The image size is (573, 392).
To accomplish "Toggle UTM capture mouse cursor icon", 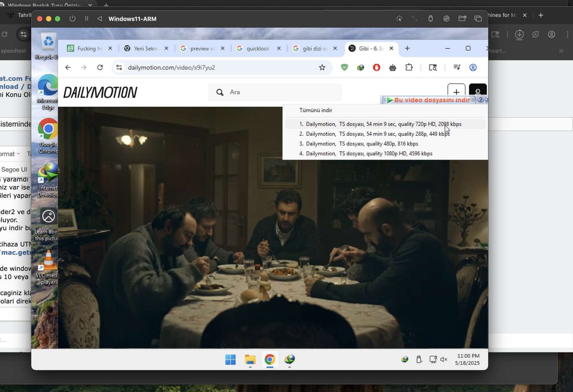I will 399,19.
